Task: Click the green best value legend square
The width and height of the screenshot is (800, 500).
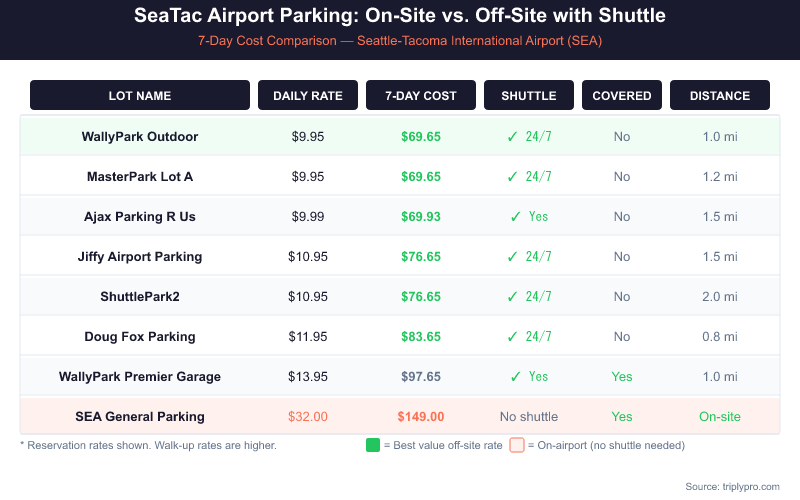Action: click(374, 445)
